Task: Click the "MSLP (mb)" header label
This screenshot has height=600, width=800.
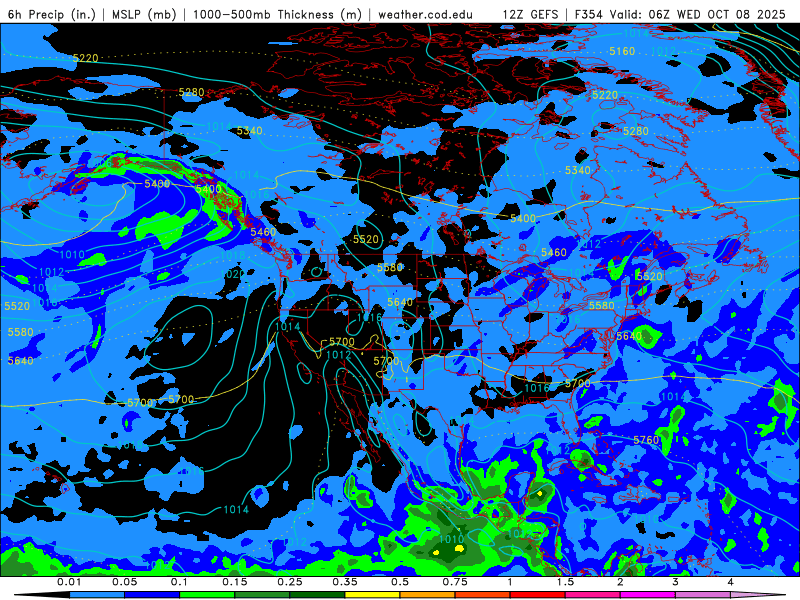Action: (144, 14)
